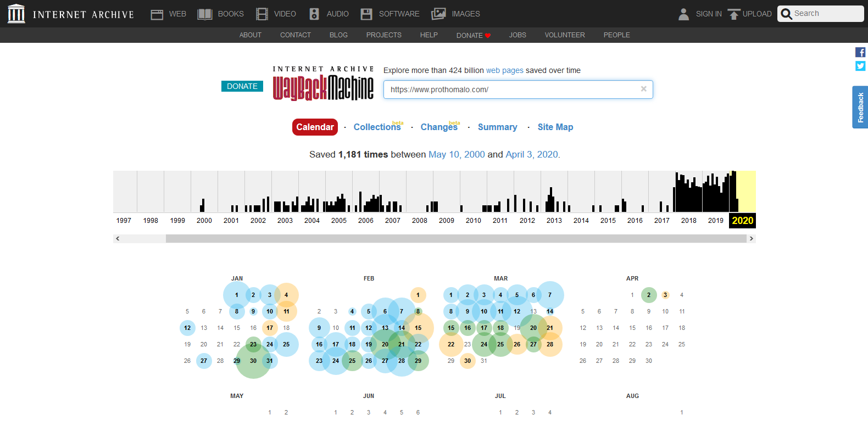The image size is (868, 426).
Task: Share on Facebook icon
Action: pos(860,52)
